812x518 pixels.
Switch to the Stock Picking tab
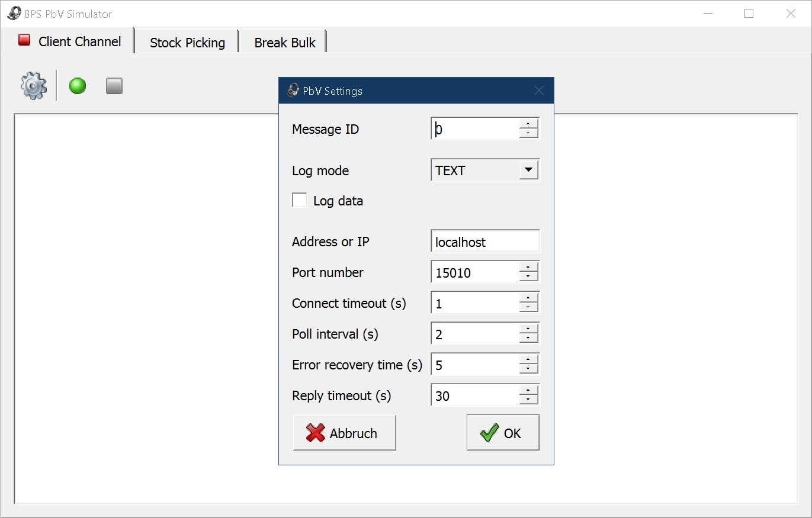click(x=187, y=43)
